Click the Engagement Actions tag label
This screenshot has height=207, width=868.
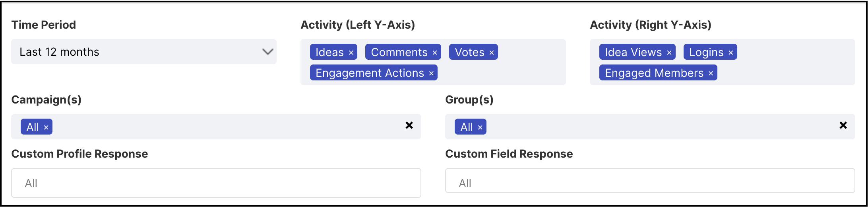(x=370, y=73)
